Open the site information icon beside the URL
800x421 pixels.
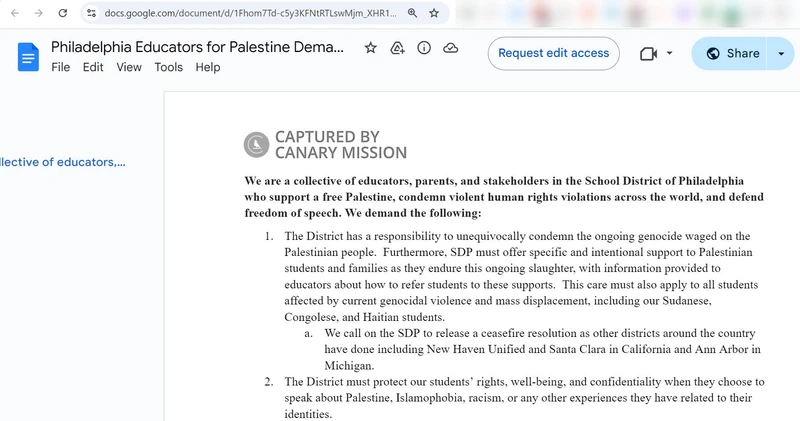[x=91, y=14]
